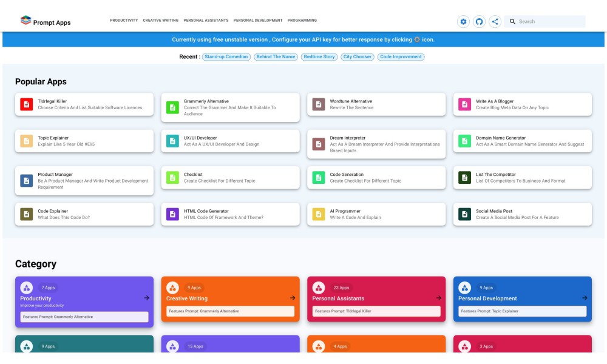Click the Topic Explainer document icon
This screenshot has height=364, width=607.
pyautogui.click(x=26, y=141)
